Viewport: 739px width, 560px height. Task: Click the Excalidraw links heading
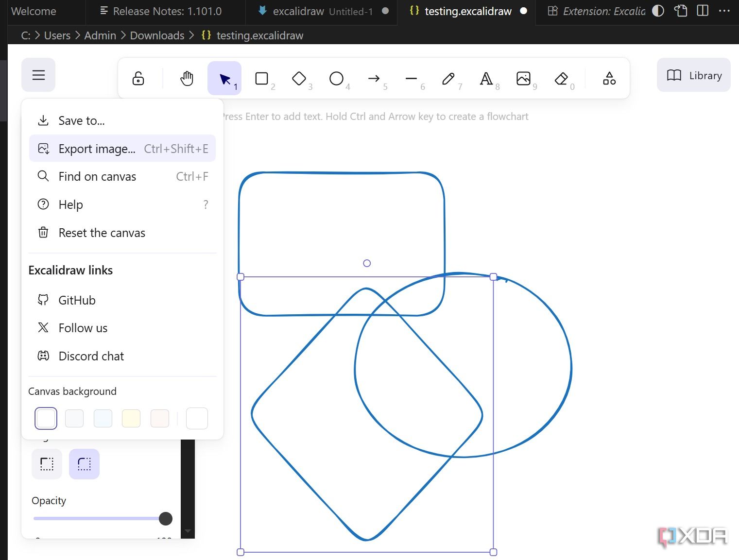click(70, 270)
